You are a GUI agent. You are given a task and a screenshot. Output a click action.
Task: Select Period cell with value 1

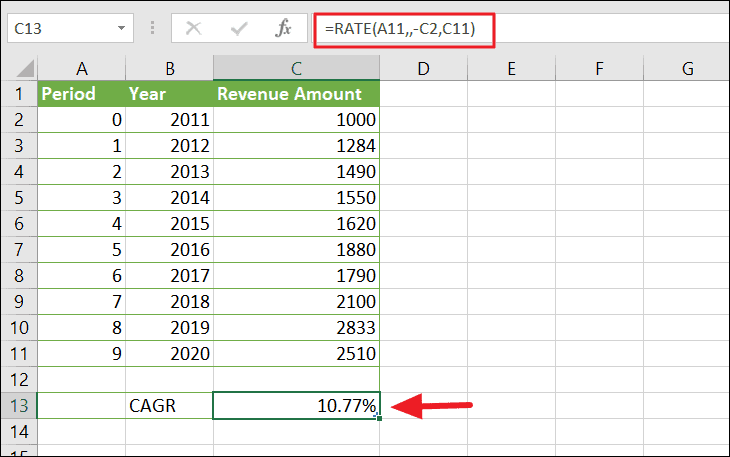point(81,146)
